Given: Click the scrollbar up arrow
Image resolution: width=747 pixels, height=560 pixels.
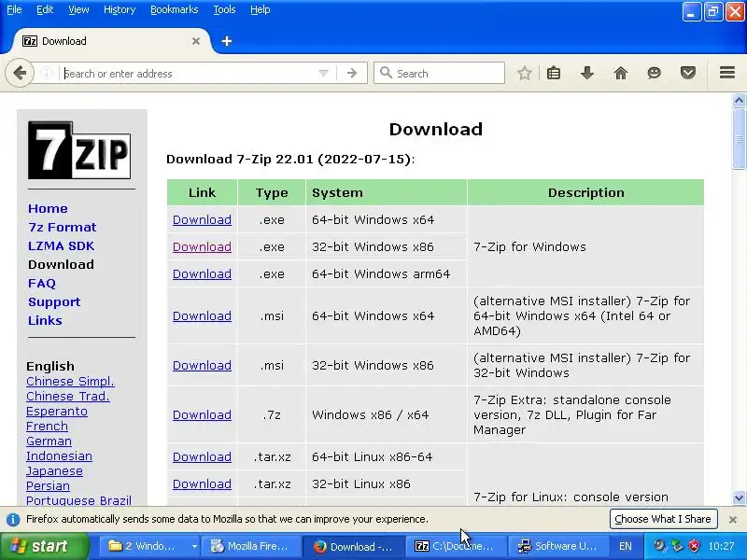Looking at the screenshot, I should (x=739, y=101).
